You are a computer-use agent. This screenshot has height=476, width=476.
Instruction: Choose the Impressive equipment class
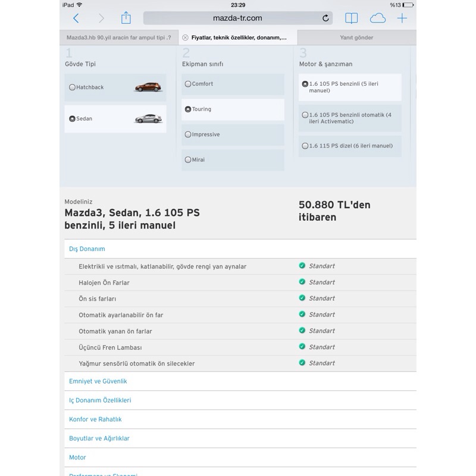[x=233, y=134]
